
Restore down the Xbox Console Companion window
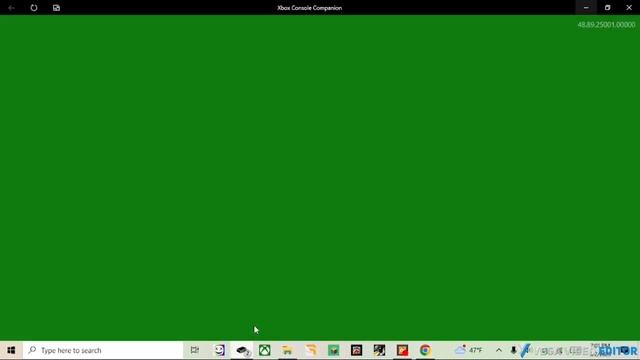607,7
